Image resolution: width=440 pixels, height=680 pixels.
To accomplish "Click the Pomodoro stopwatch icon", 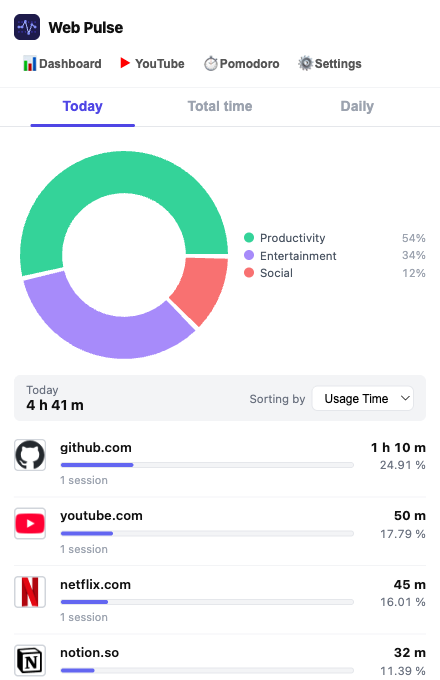I will (211, 64).
